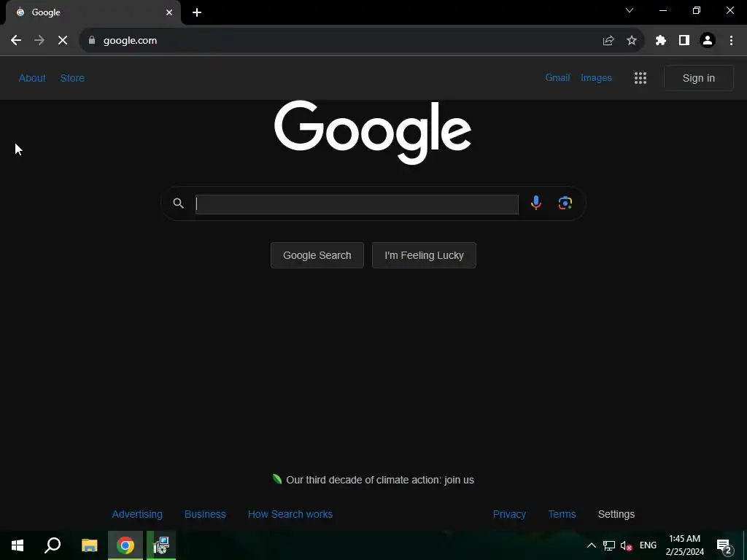Screen dimensions: 747x560
Task: Open the muted volume tray icon
Action: tap(626, 545)
